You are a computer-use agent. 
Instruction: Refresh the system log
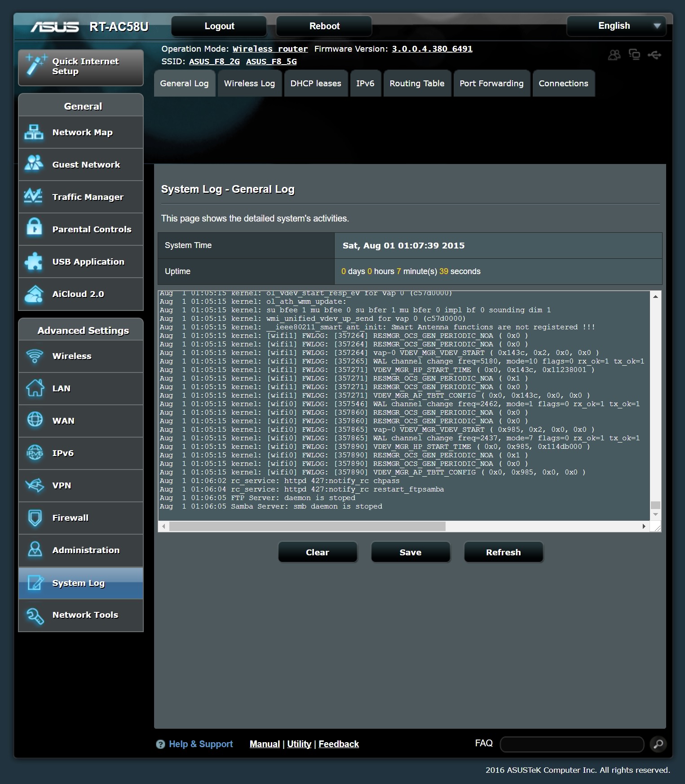(x=504, y=552)
